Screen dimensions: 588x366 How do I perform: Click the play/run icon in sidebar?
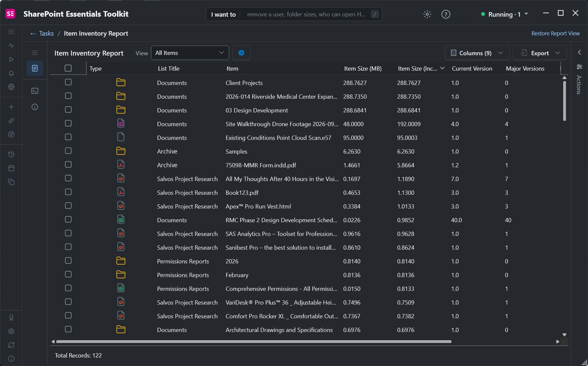pyautogui.click(x=11, y=59)
